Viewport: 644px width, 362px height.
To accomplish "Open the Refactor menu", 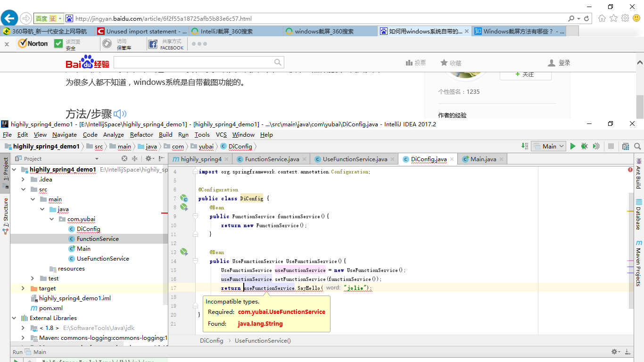I will click(x=141, y=135).
